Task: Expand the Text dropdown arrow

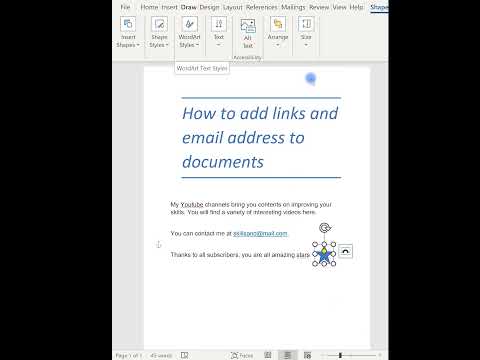Action: [219, 45]
